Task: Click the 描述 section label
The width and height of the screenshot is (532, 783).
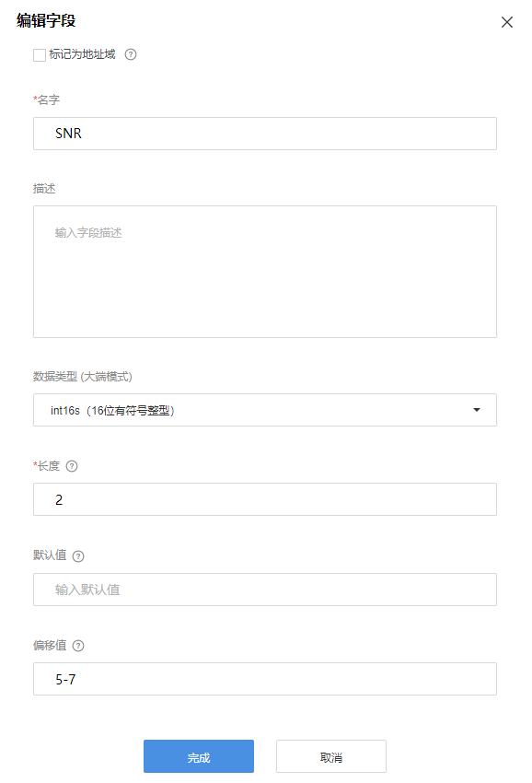Action: pyautogui.click(x=44, y=189)
